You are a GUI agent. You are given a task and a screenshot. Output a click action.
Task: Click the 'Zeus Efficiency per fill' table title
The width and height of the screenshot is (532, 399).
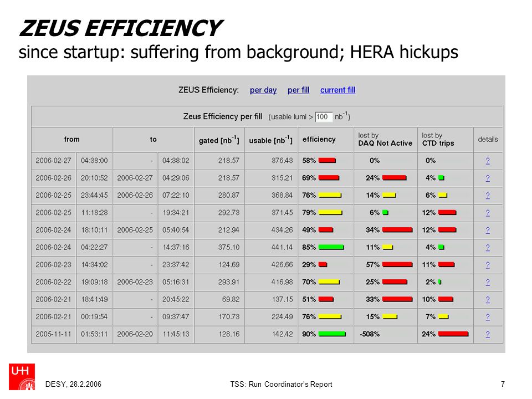tap(223, 117)
